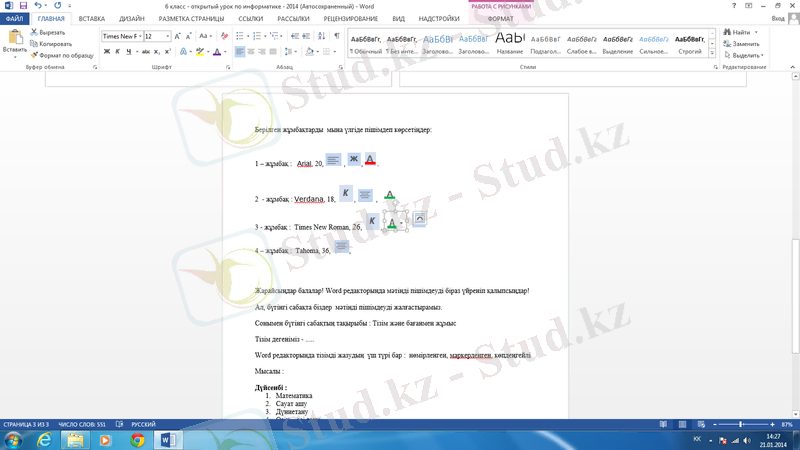
Task: Toggle bold formatting (Ж) in the ribbon
Action: point(106,52)
